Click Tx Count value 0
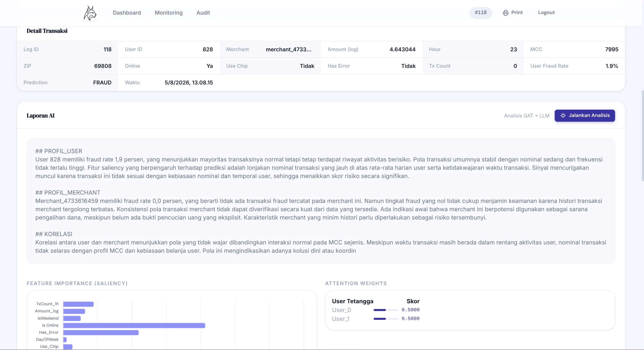The image size is (644, 350). tap(515, 66)
